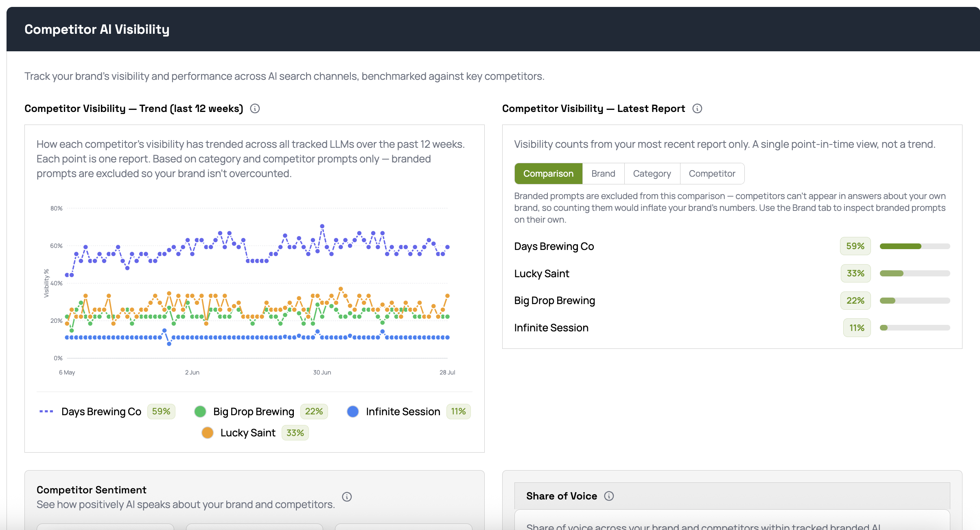Switch to the Brand tab
980x530 pixels.
(603, 174)
